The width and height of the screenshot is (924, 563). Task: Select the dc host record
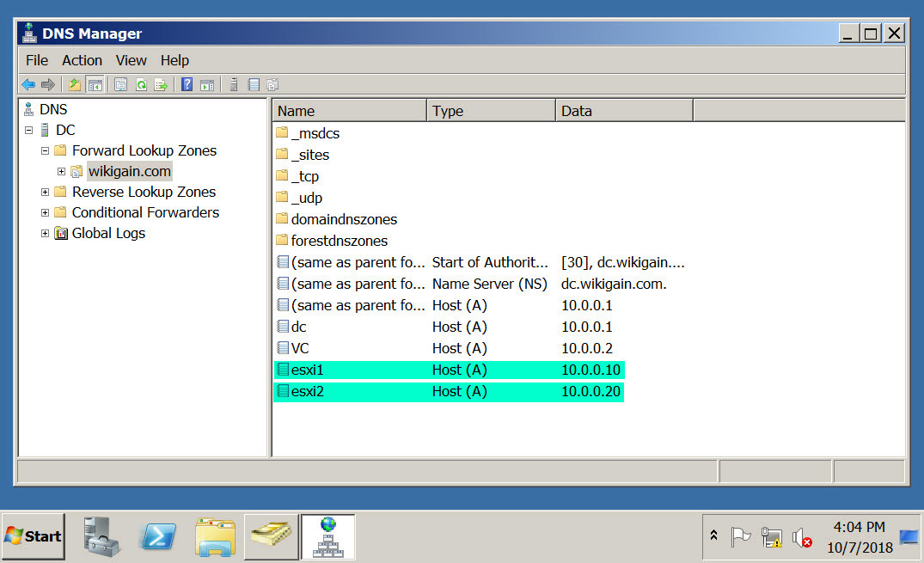[445, 327]
